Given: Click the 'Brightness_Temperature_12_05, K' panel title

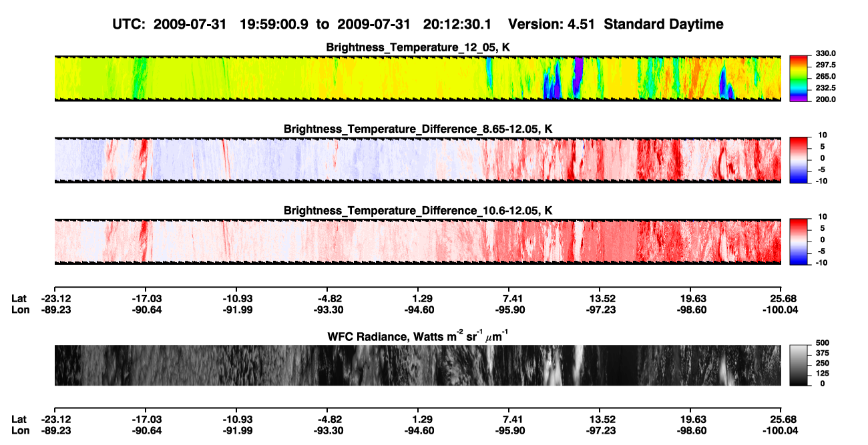Looking at the screenshot, I should (x=419, y=47).
